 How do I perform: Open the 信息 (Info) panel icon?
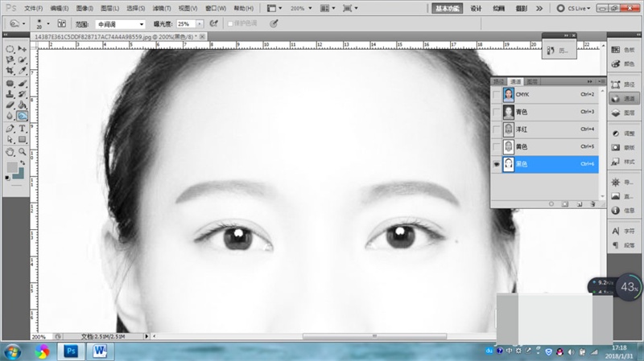coord(623,210)
